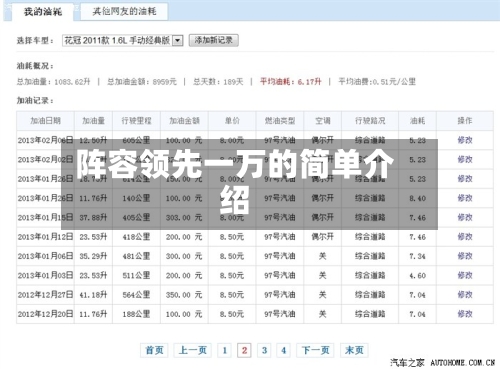The height and width of the screenshot is (369, 500).
Task: Click the 平均油费 0.51元/公里 summary text
Action: (377, 82)
